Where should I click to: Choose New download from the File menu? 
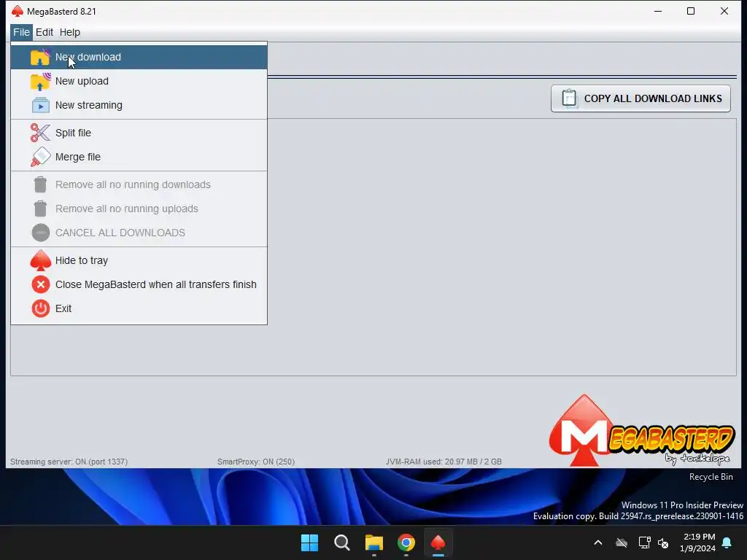[139, 57]
